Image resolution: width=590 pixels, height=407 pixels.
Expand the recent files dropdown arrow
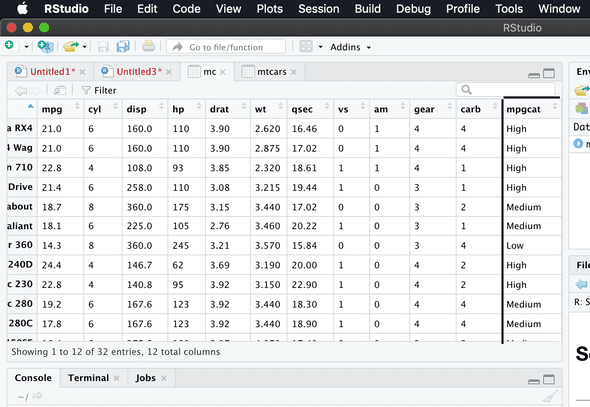(85, 47)
